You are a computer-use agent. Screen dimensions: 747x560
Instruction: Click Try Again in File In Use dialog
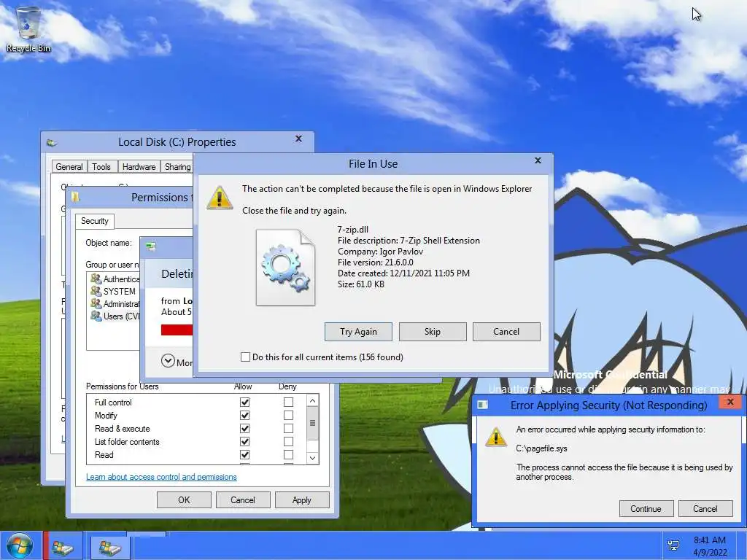tap(358, 332)
